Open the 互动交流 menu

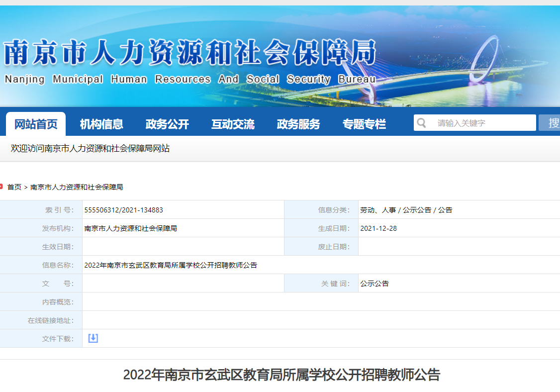(233, 124)
